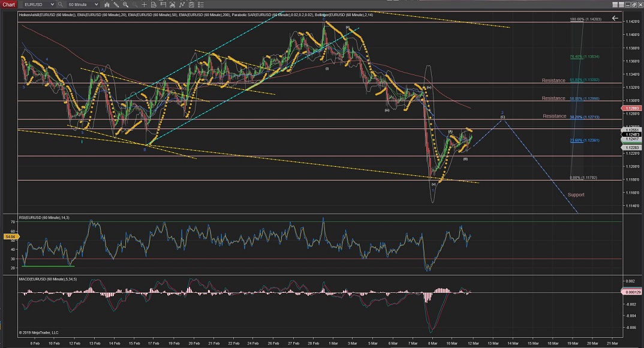The width and height of the screenshot is (644, 348).
Task: Click the Resistance label beside 50.00%
Action: pyautogui.click(x=553, y=98)
